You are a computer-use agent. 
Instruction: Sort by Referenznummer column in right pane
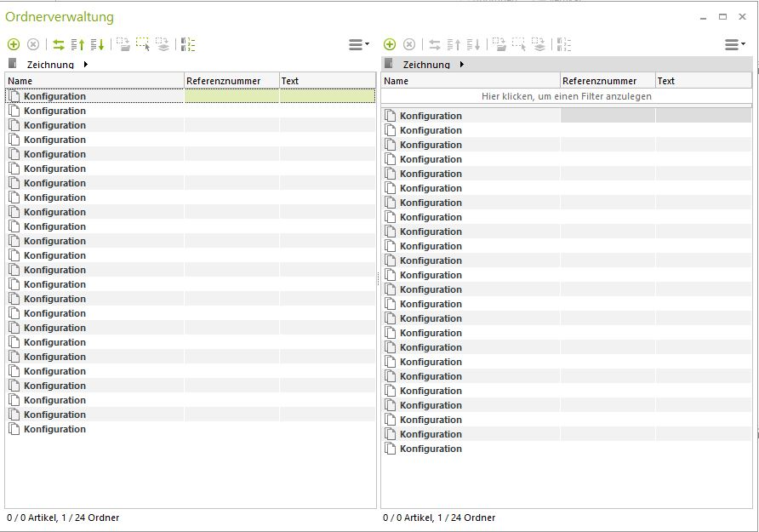(x=608, y=81)
